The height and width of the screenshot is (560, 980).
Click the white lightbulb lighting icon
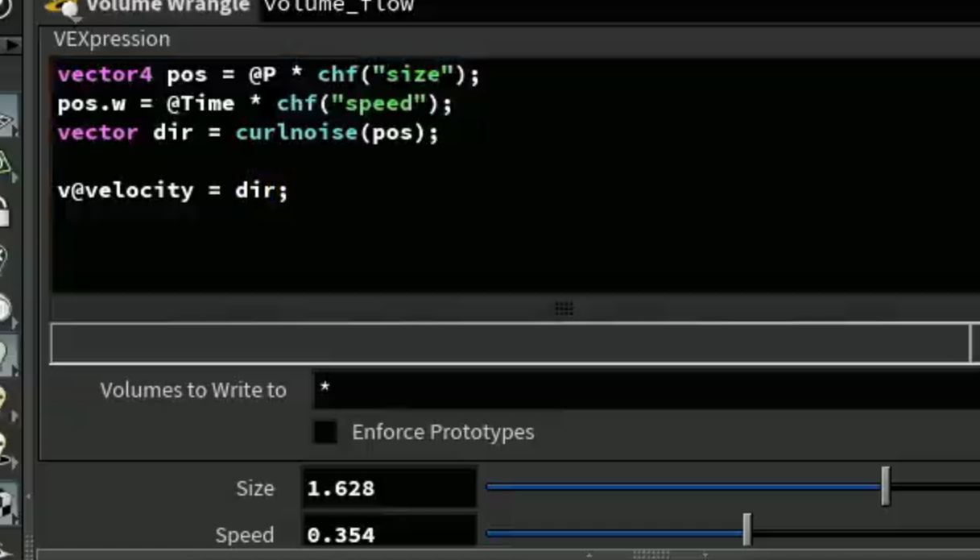point(6,355)
